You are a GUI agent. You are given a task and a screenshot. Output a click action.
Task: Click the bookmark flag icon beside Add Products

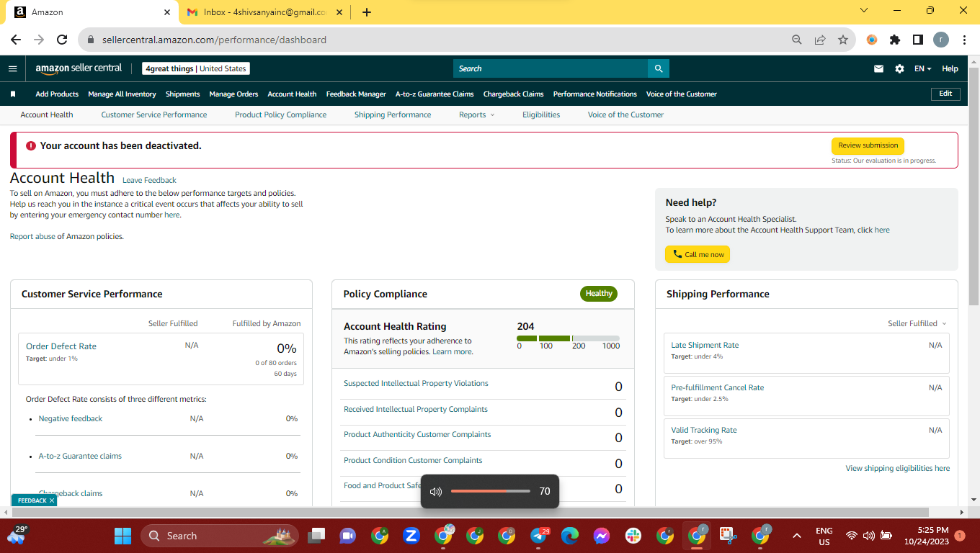coord(13,94)
